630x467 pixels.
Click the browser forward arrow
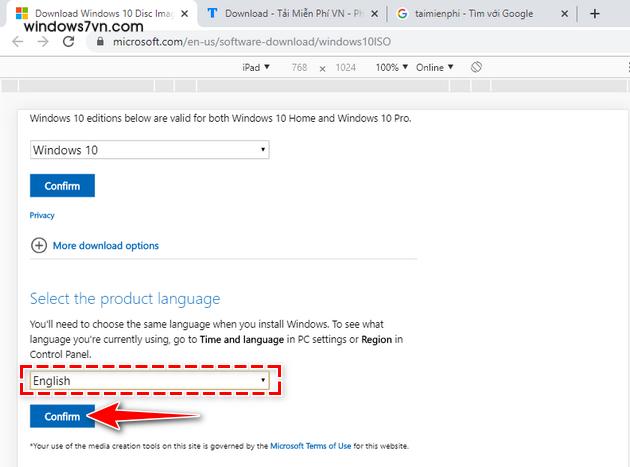42,42
